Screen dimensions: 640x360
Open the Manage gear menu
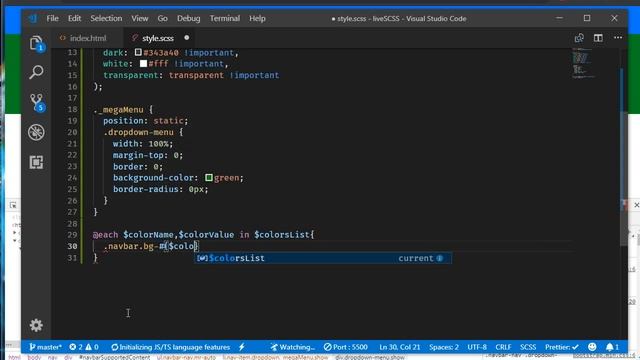tap(36, 325)
